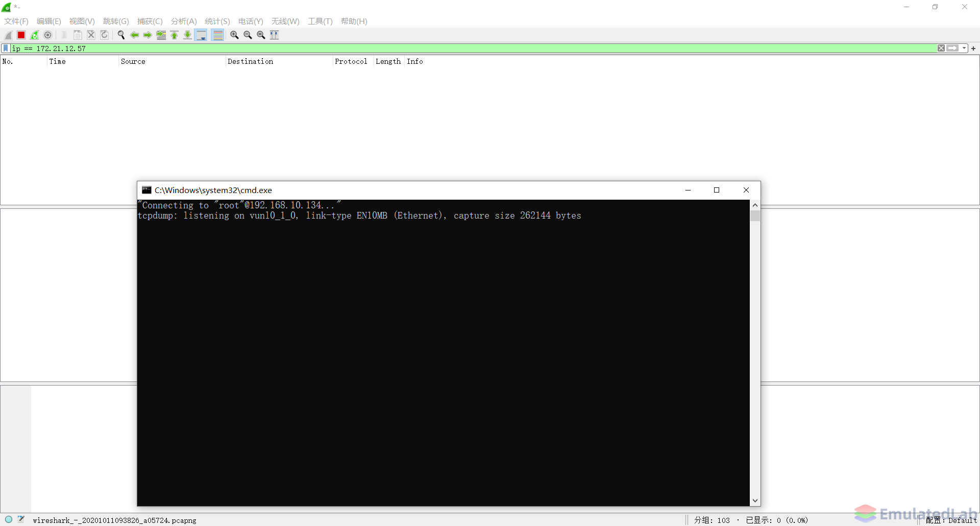
Task: Sort by the Time column header
Action: click(83, 61)
